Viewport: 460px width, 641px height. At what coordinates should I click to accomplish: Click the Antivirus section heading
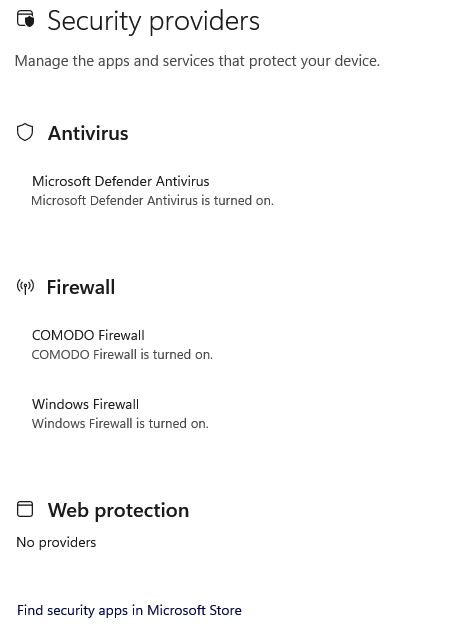tap(88, 133)
